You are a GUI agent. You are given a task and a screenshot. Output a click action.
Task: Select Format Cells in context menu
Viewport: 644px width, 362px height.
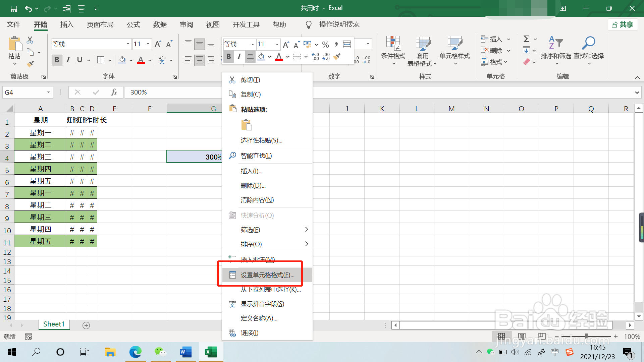click(267, 275)
